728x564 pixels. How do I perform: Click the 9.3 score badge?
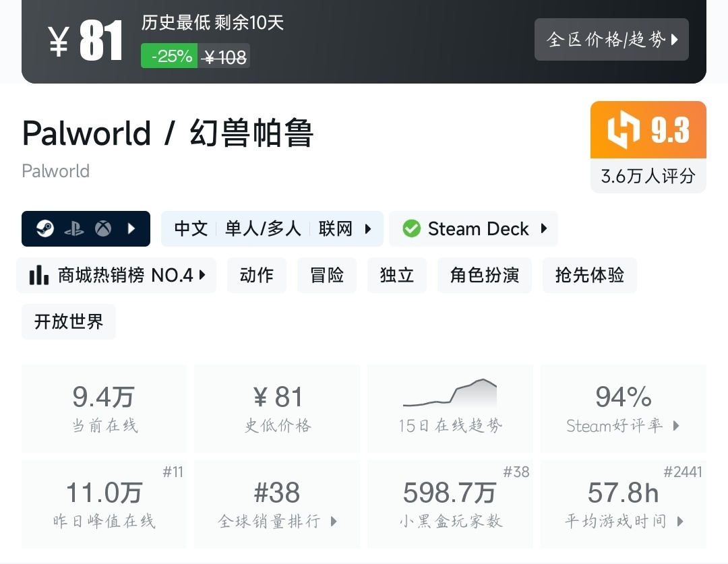[x=648, y=130]
